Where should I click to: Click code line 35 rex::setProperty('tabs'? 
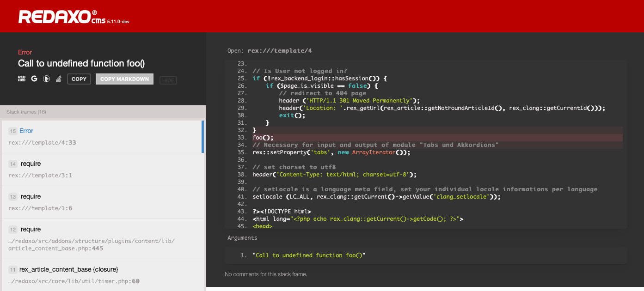[x=331, y=152]
